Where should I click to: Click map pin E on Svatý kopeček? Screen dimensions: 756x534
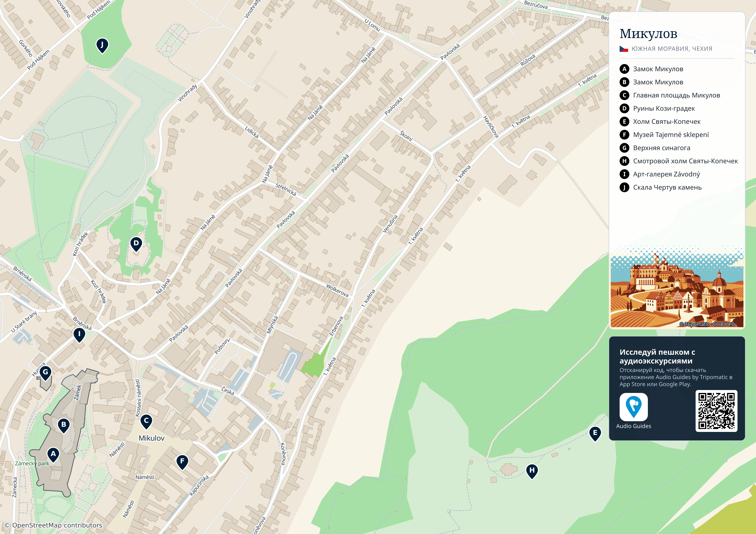point(595,434)
